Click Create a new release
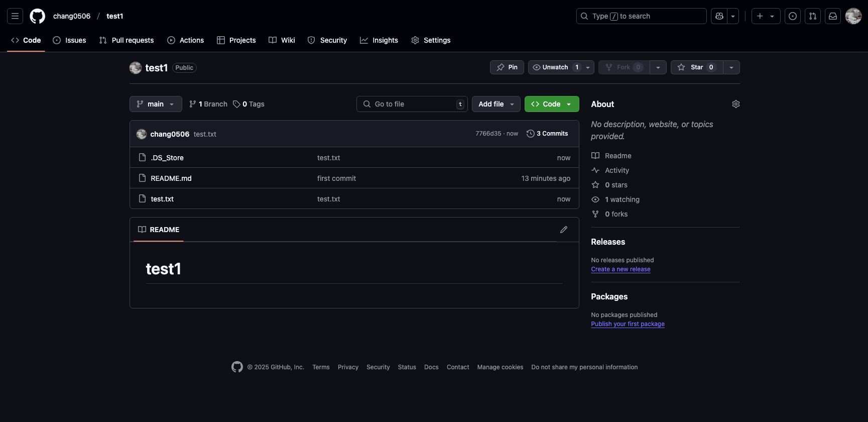Image resolution: width=868 pixels, height=422 pixels. [621, 269]
